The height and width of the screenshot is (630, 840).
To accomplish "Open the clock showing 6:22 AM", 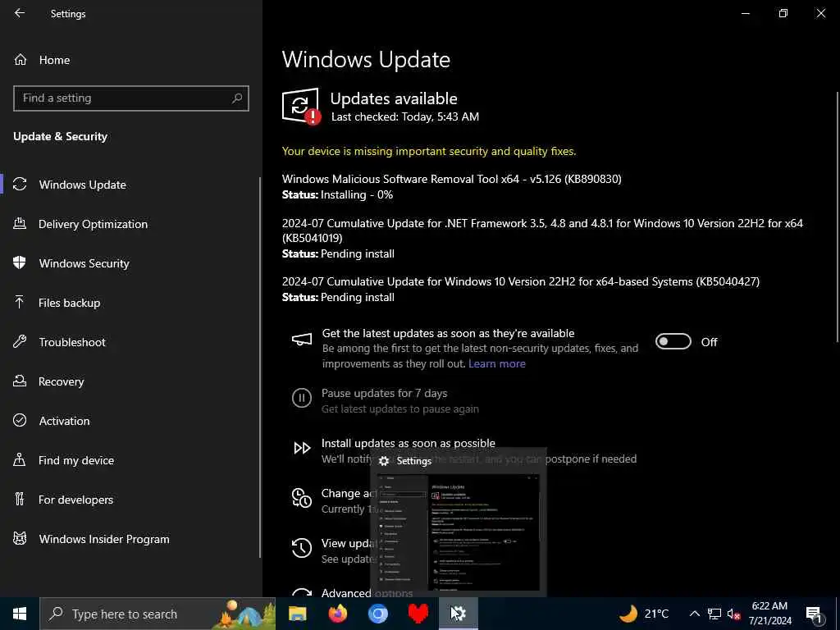I will pos(769,614).
